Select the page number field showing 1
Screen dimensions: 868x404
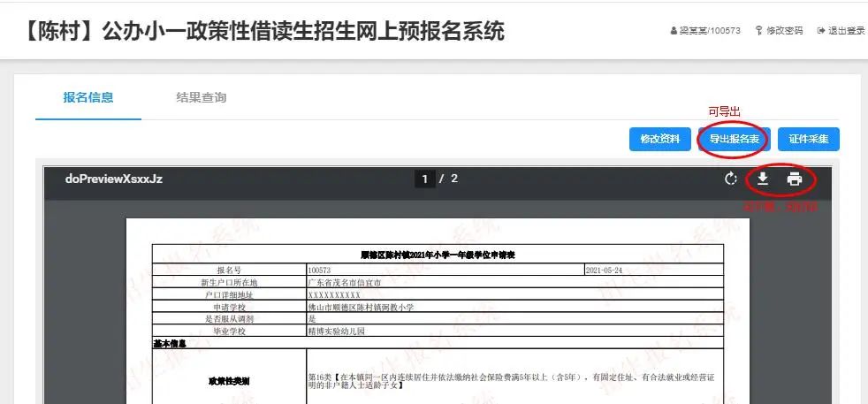(424, 179)
